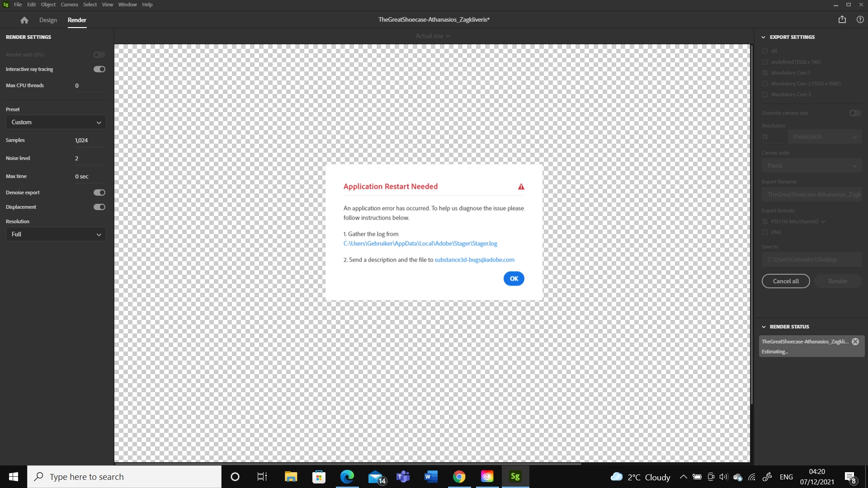Open the Preset Custom dropdown
The width and height of the screenshot is (868, 488).
coord(56,122)
